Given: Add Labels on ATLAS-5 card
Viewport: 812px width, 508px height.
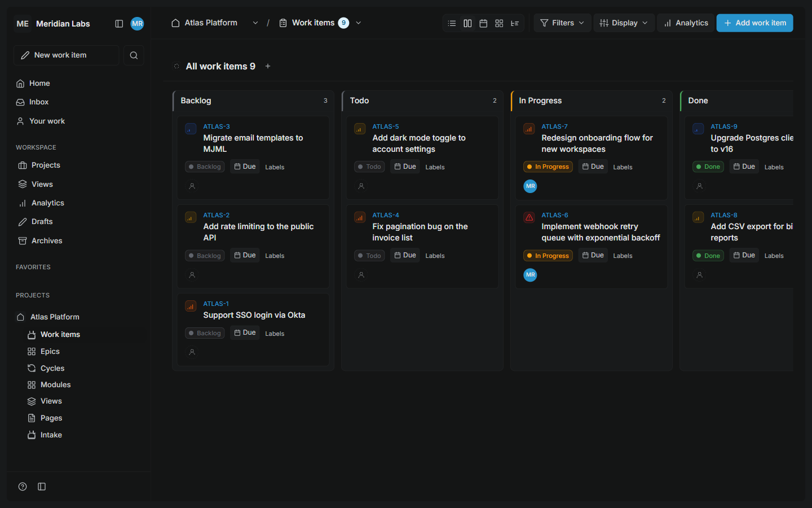Looking at the screenshot, I should click(435, 167).
